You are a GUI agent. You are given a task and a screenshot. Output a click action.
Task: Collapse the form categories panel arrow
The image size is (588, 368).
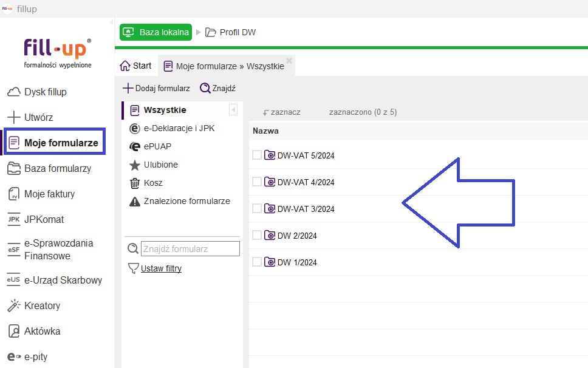[233, 110]
